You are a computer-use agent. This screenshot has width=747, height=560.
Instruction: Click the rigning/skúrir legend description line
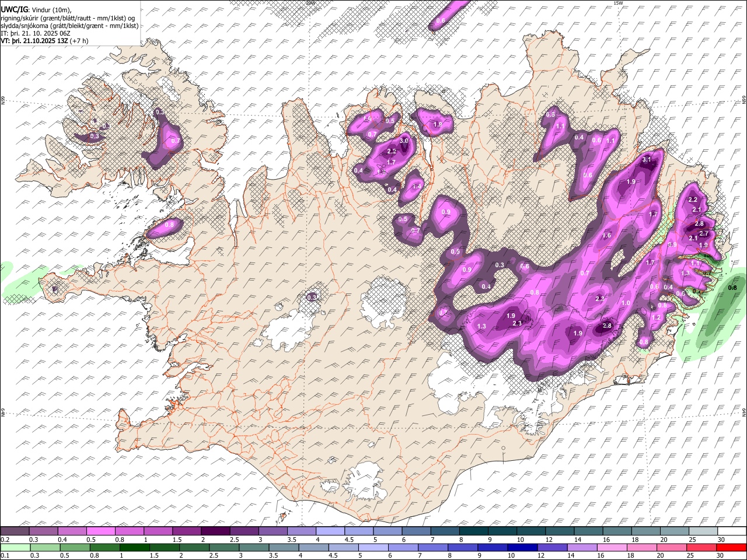tap(68, 17)
